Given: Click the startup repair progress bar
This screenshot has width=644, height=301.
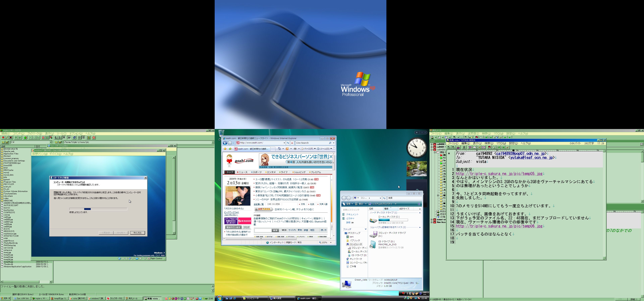Looking at the screenshot, I should (x=98, y=209).
